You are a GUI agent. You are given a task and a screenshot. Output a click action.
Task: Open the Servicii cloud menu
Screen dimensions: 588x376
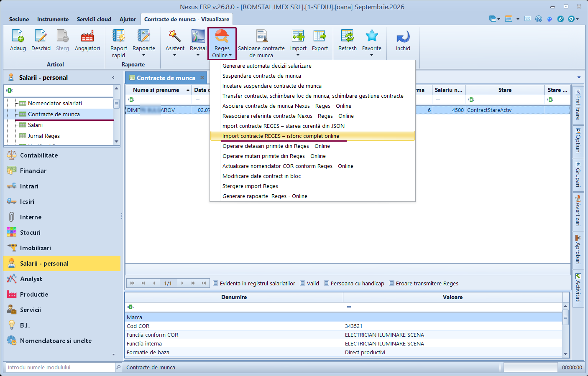94,19
